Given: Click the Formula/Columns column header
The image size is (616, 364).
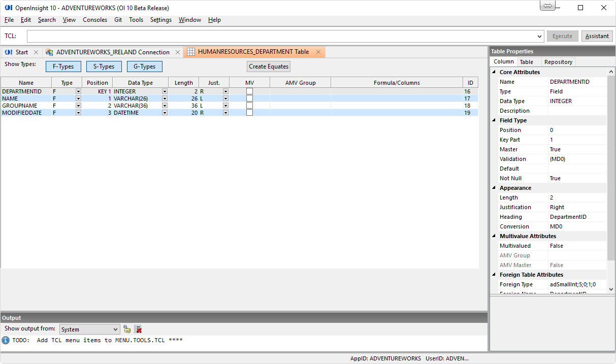Looking at the screenshot, I should [397, 83].
